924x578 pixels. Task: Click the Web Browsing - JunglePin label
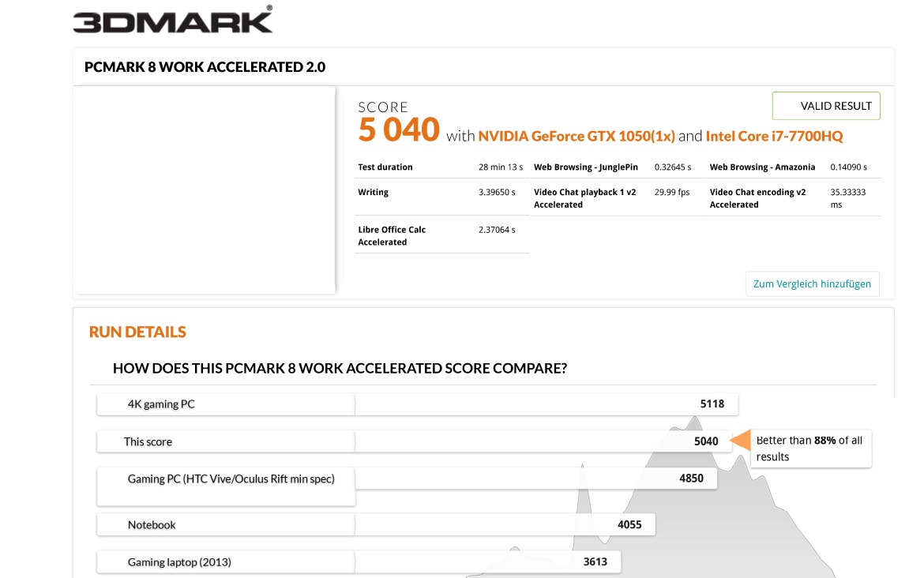tap(586, 167)
